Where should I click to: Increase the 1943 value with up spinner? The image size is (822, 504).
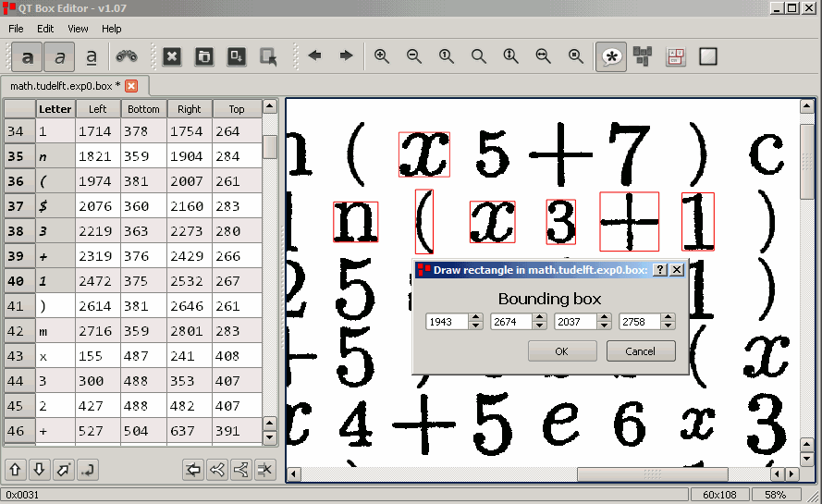coord(475,317)
